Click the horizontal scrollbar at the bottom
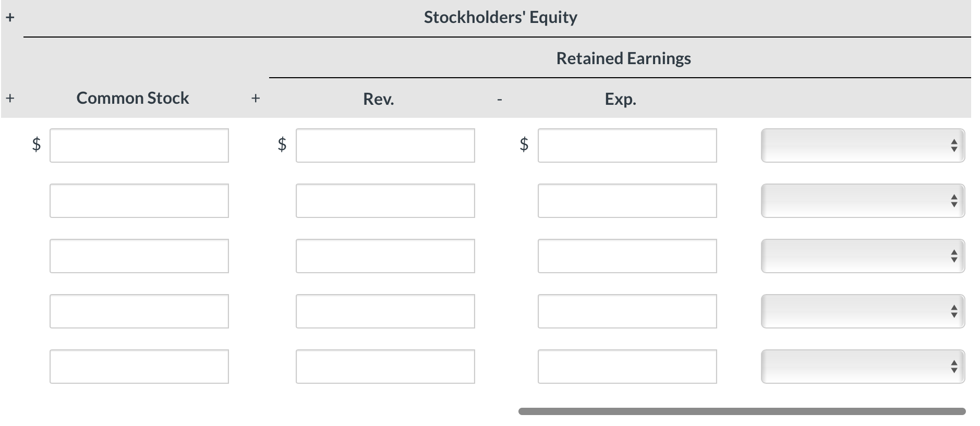Screen dimensions: 980x426 [741, 411]
